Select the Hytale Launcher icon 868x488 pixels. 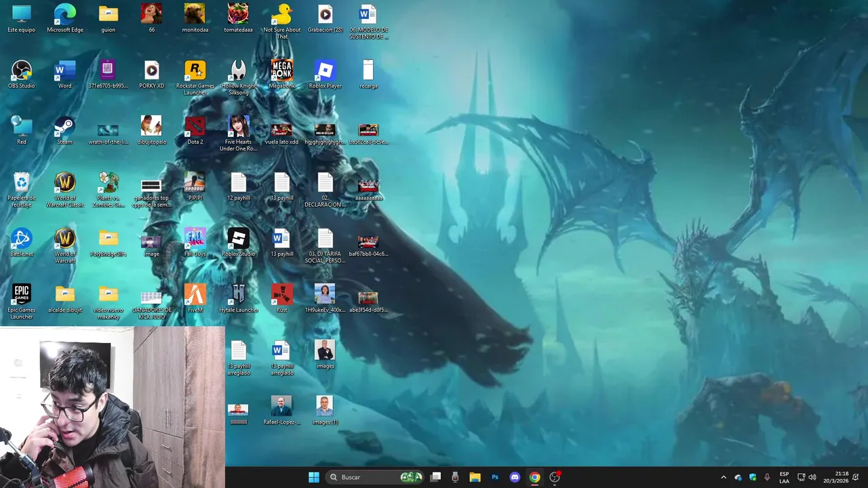238,299
